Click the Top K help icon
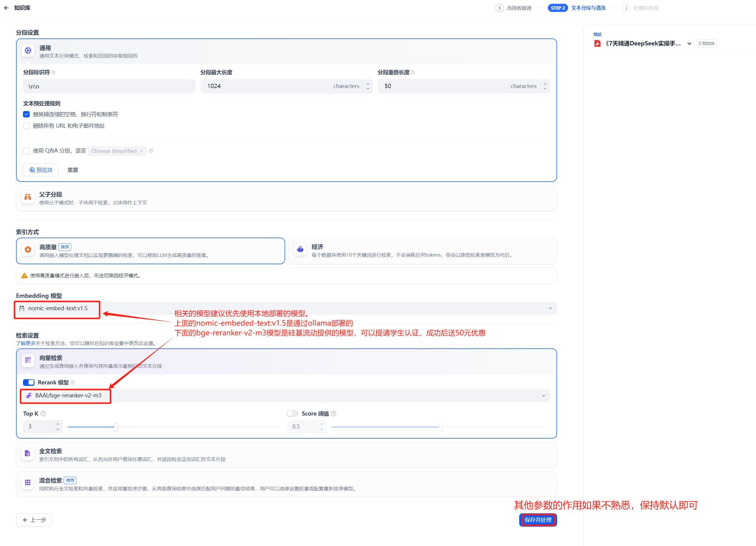Image resolution: width=756 pixels, height=546 pixels. click(43, 414)
